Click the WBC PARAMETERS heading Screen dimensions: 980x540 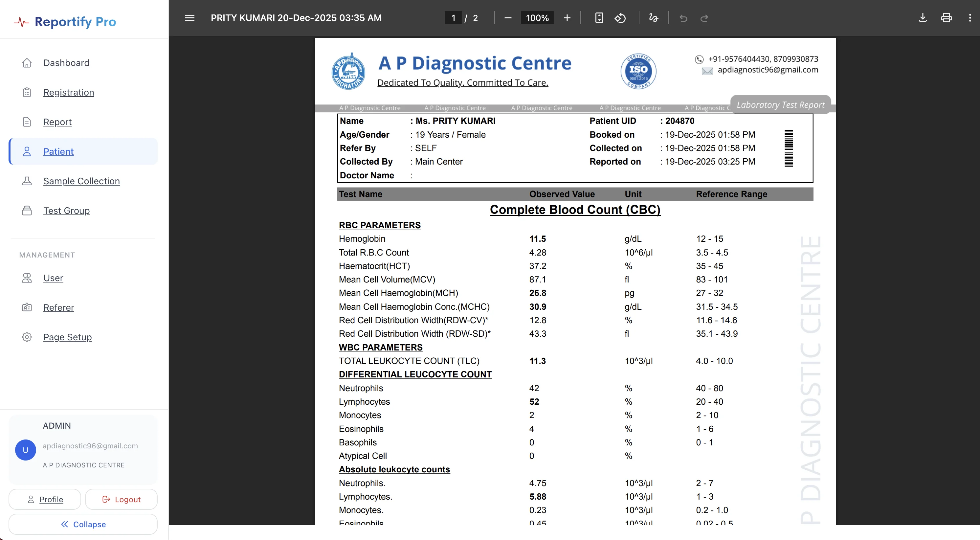(x=380, y=348)
